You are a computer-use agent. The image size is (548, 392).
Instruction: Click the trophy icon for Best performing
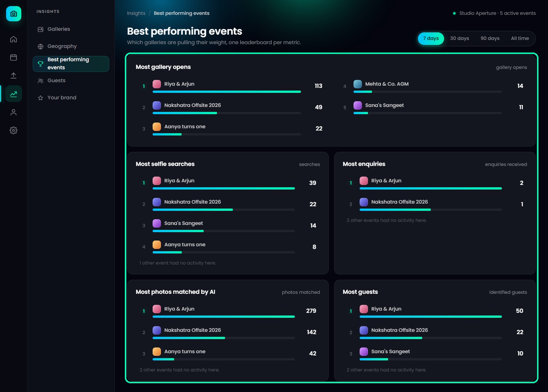(x=40, y=64)
